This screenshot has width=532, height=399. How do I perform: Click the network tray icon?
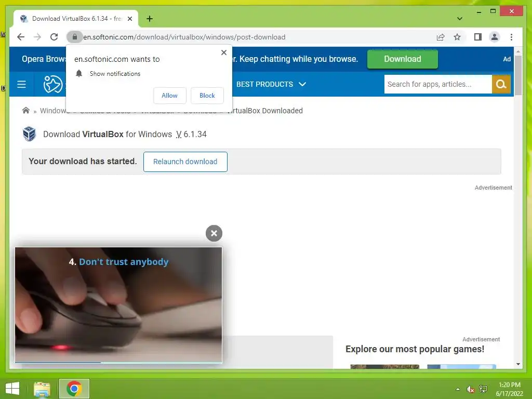tap(483, 389)
